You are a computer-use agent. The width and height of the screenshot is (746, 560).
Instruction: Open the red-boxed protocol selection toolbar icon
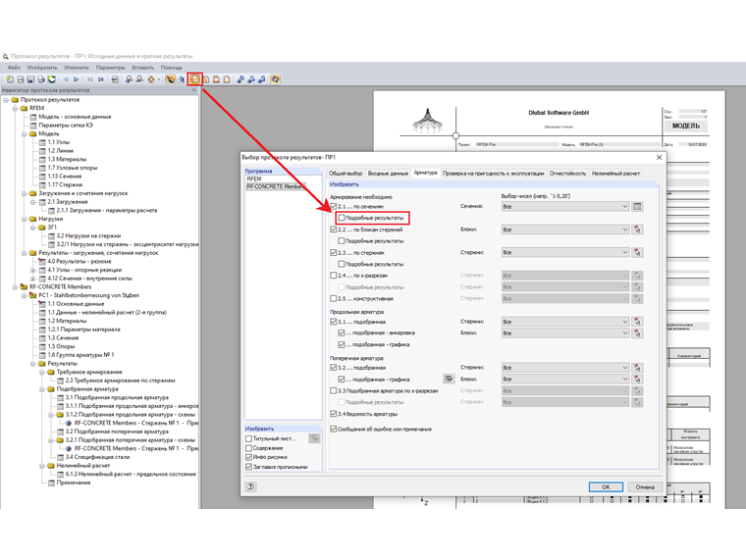point(195,79)
